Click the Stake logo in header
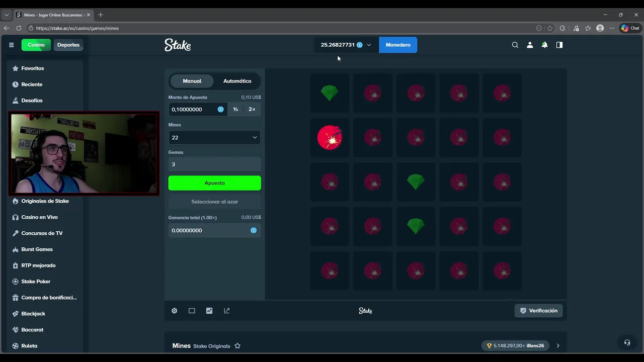This screenshot has height=362, width=644. (178, 45)
